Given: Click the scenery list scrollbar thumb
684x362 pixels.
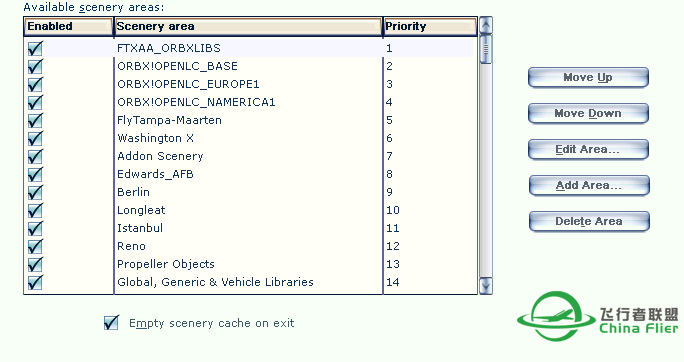Looking at the screenshot, I should coord(486,49).
